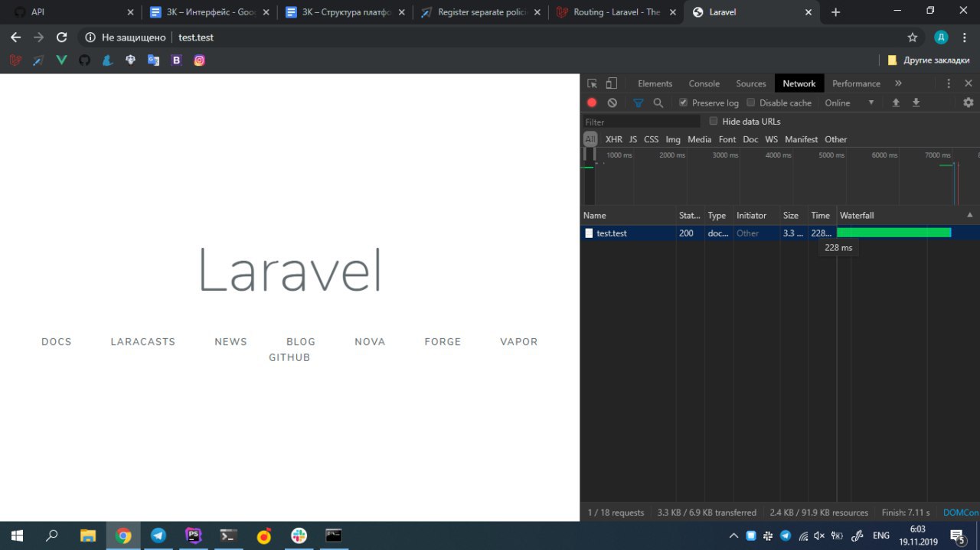Clear the network log icon
This screenshot has height=550, width=980.
(612, 103)
